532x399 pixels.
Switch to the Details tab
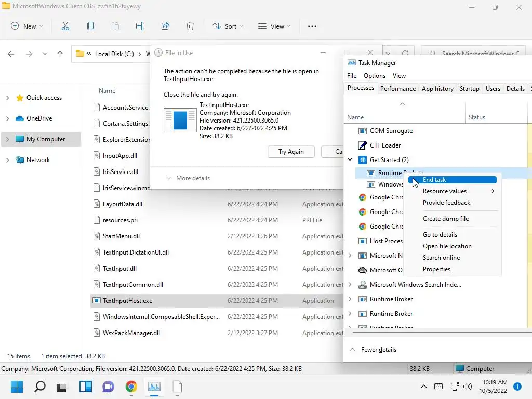point(515,89)
